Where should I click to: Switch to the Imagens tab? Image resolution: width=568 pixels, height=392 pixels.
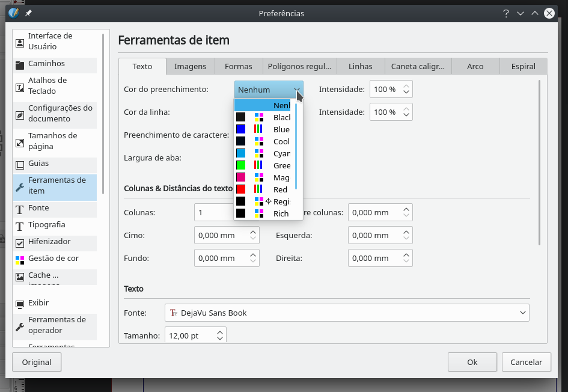(190, 66)
